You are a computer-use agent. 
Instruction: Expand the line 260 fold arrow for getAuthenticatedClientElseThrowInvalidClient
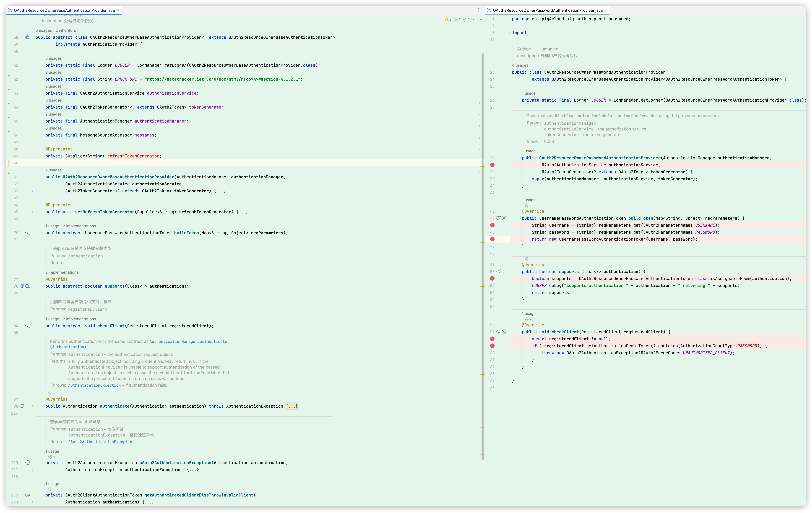32,502
